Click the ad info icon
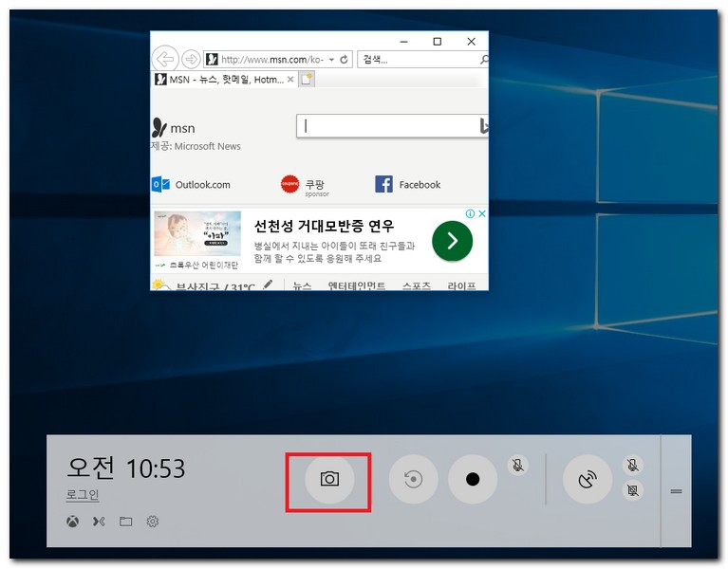Image resolution: width=728 pixels, height=569 pixels. [470, 213]
